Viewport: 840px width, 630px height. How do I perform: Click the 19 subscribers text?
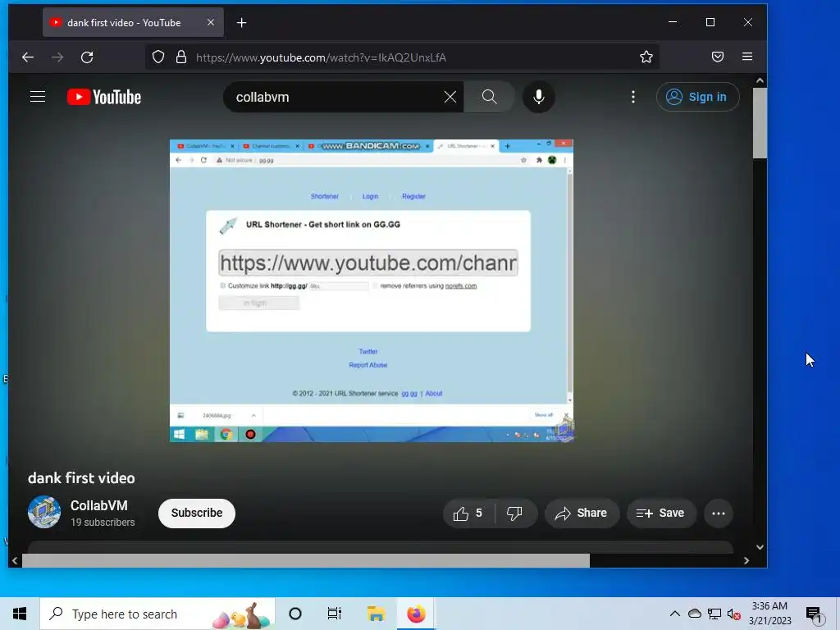[103, 523]
